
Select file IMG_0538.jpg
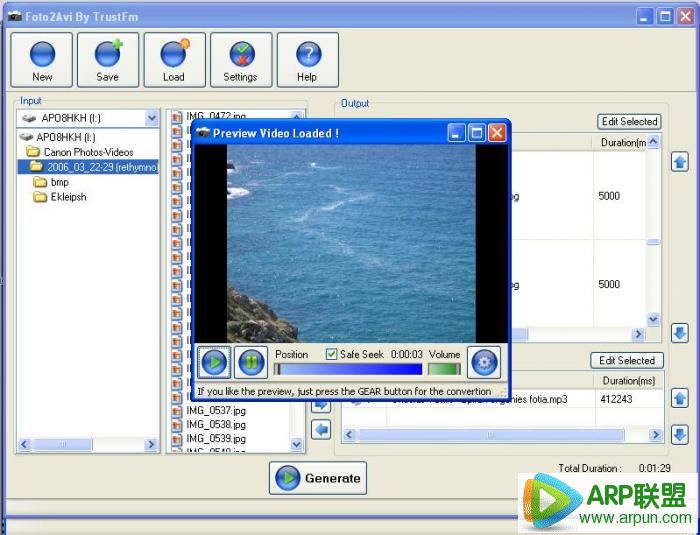click(x=216, y=424)
